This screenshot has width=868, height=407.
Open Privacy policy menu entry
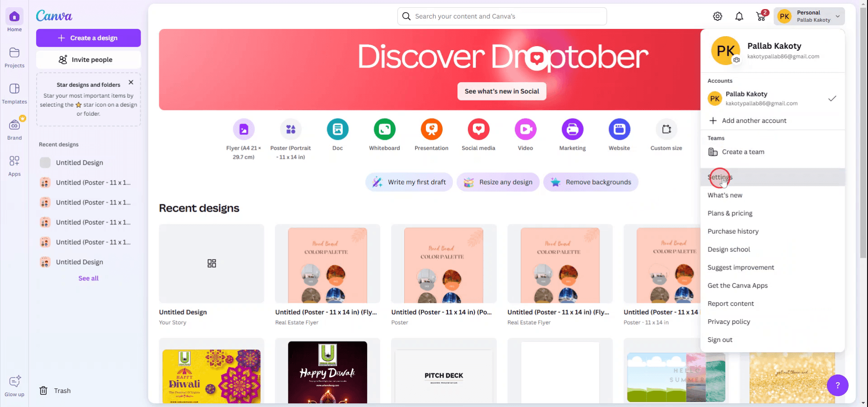(x=772, y=322)
